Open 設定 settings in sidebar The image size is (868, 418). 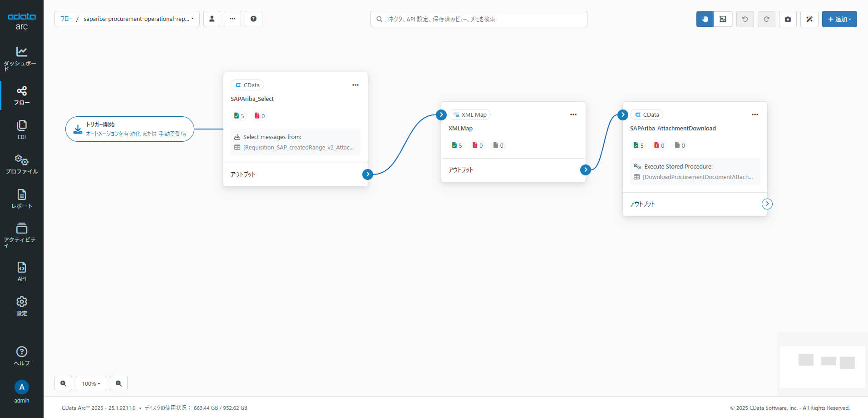[x=21, y=306]
